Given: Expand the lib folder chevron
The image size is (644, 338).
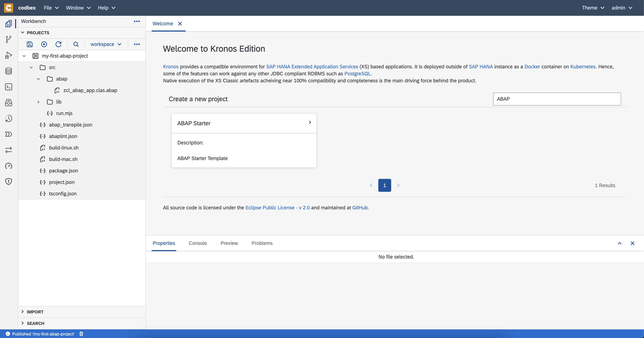Looking at the screenshot, I should [x=38, y=102].
